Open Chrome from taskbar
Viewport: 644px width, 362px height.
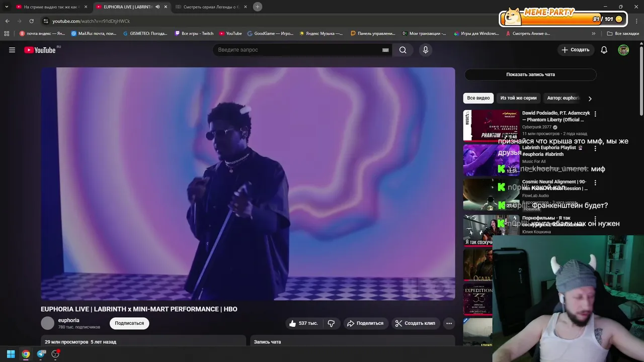point(26,354)
